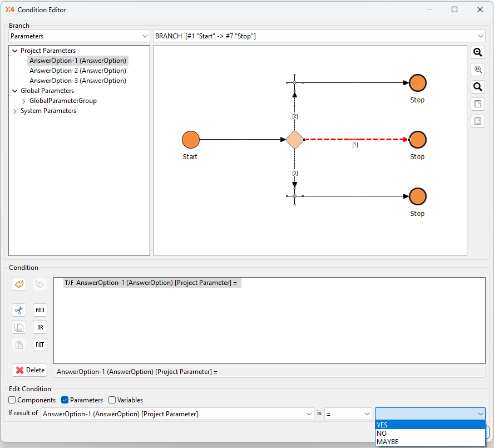Click the undo arrow in Condition panel

(19, 284)
